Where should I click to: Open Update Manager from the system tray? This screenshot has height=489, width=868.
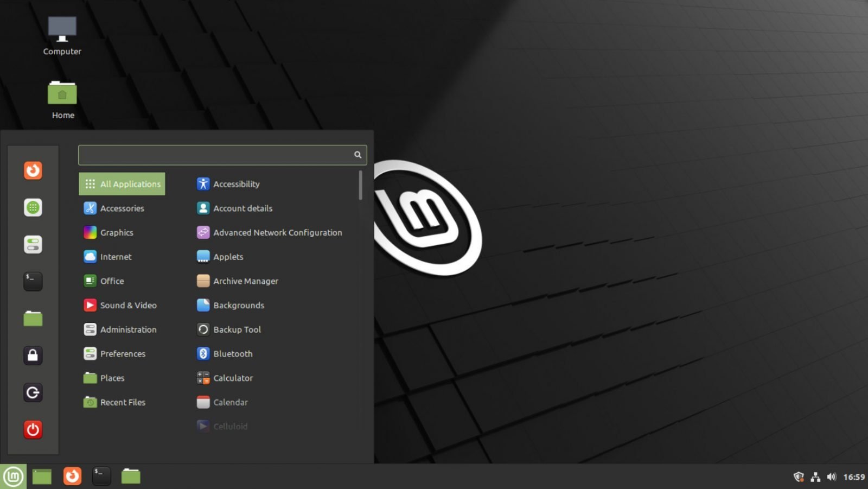click(x=799, y=476)
